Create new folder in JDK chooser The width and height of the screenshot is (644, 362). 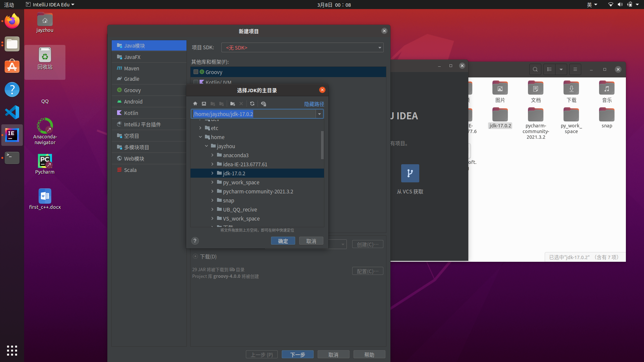(x=232, y=104)
